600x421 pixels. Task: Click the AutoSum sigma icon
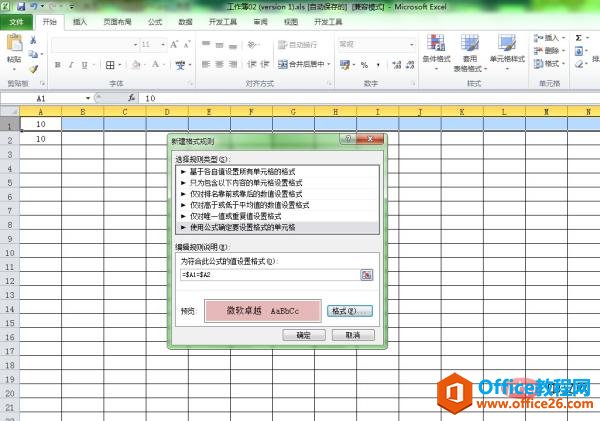[579, 38]
